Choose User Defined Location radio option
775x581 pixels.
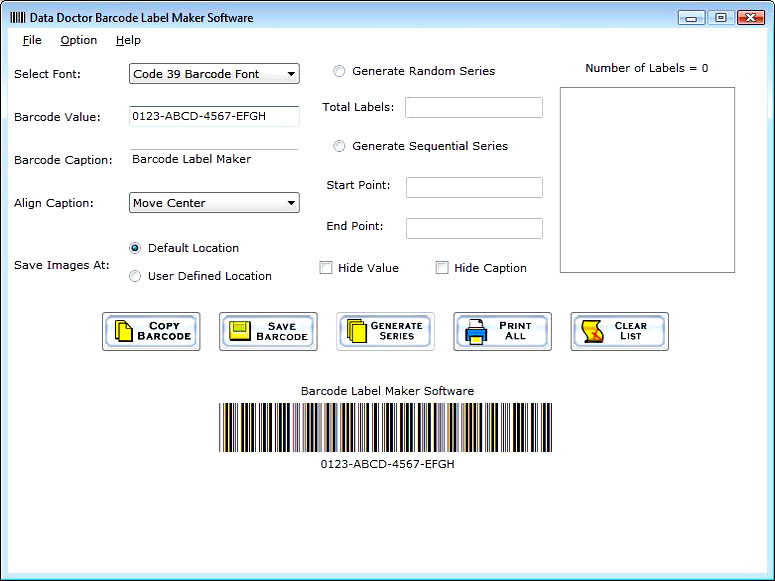pos(135,276)
